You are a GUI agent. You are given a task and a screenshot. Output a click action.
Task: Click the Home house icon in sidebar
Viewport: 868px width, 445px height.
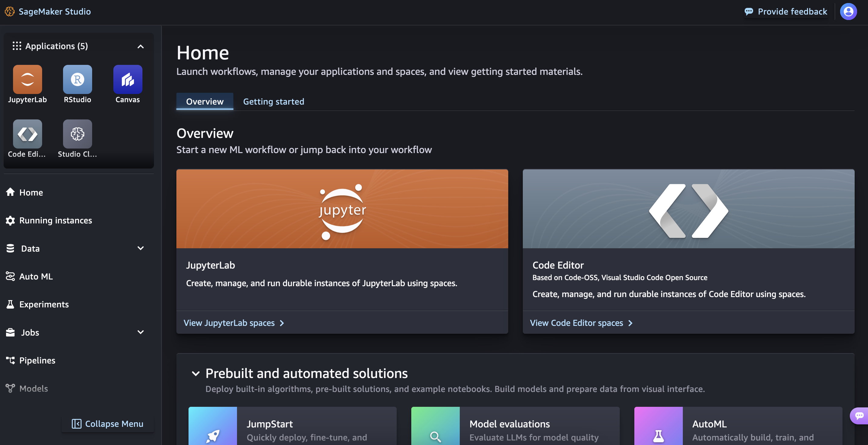(10, 192)
